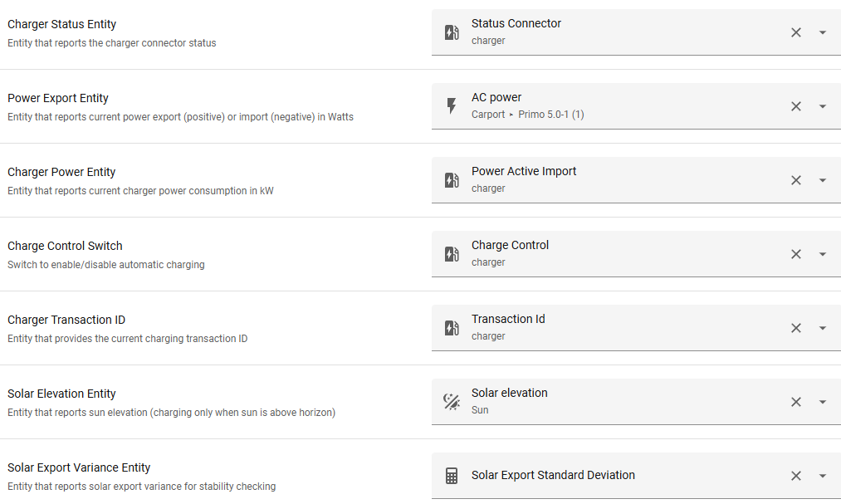Open the Charger Power Entity dropdown arrow
The image size is (841, 504).
(x=823, y=180)
